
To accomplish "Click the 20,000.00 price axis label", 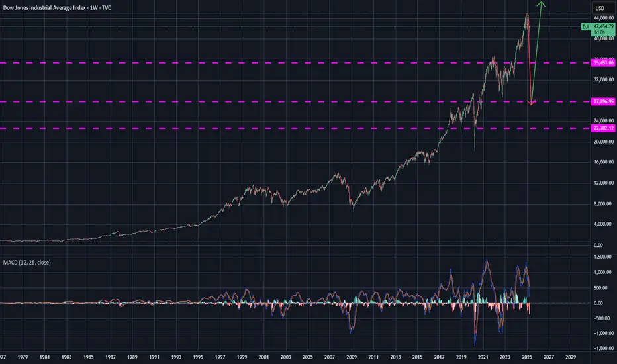I will [x=604, y=142].
